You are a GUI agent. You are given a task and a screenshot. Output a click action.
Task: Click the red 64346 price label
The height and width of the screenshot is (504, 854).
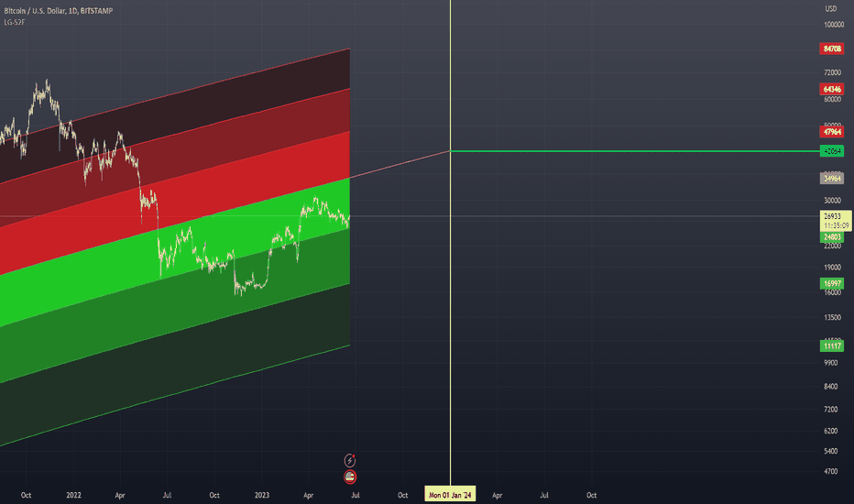coord(832,89)
